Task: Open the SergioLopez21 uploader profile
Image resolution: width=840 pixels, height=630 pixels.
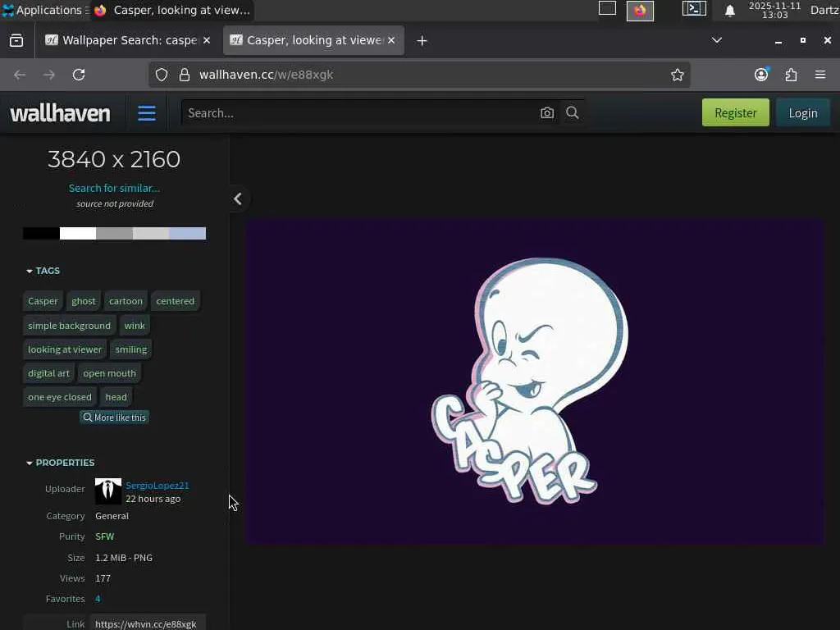Action: pyautogui.click(x=157, y=486)
